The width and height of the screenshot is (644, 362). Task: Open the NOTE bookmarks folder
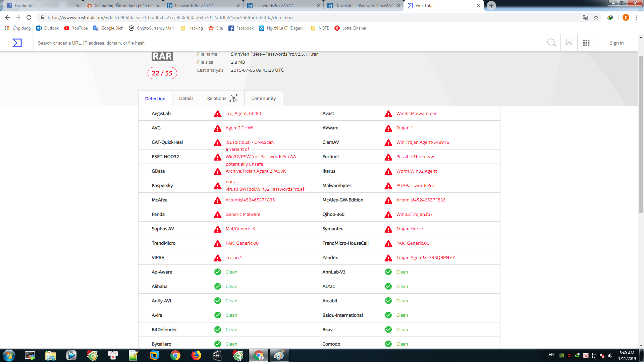tap(320, 28)
